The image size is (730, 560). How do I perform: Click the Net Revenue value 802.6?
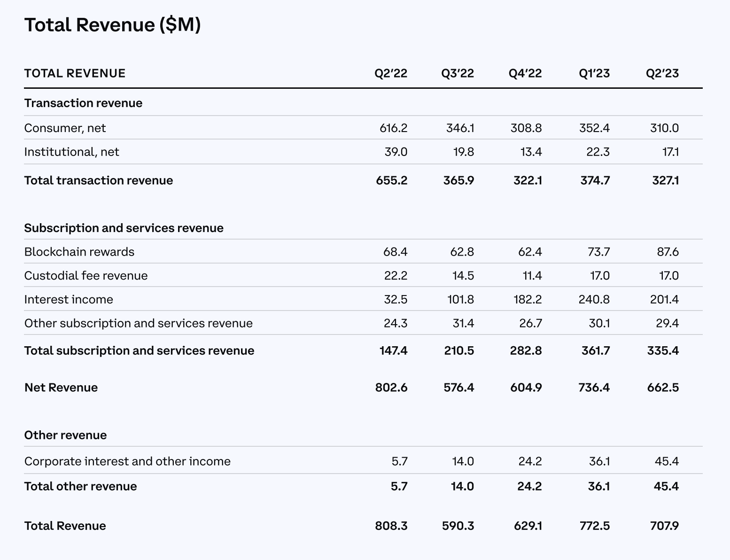391,388
